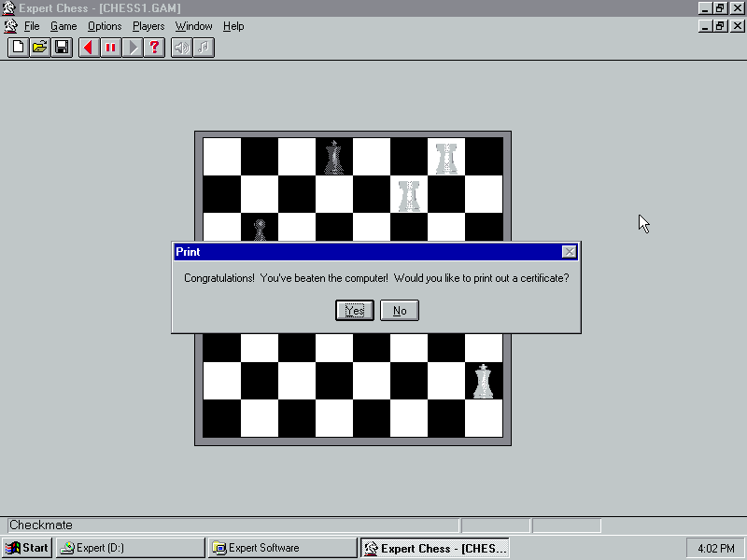This screenshot has height=560, width=747.
Task: Open the Windows Start menu
Action: (x=27, y=548)
